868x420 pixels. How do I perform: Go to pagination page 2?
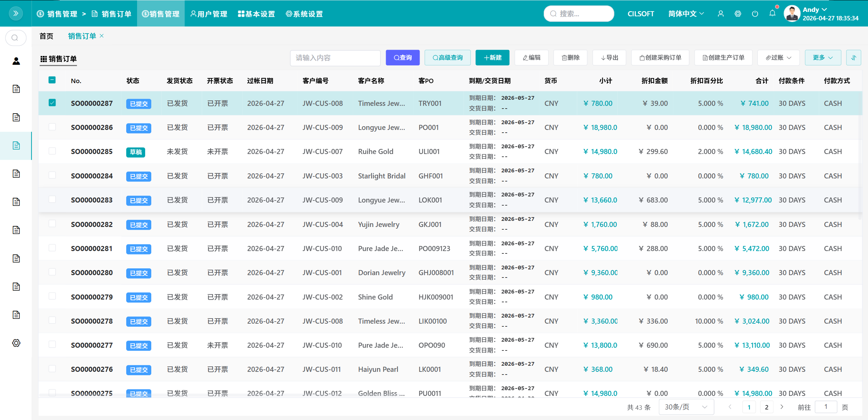(x=767, y=407)
